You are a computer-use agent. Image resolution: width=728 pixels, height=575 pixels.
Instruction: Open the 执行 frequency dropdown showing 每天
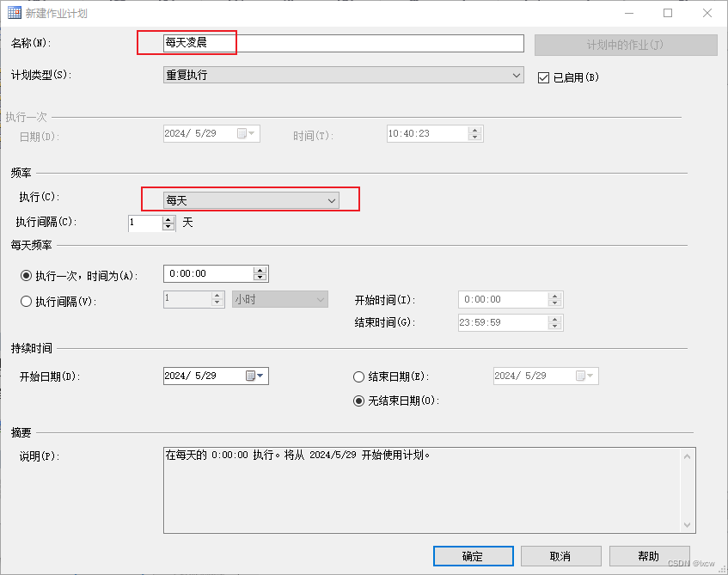point(332,199)
